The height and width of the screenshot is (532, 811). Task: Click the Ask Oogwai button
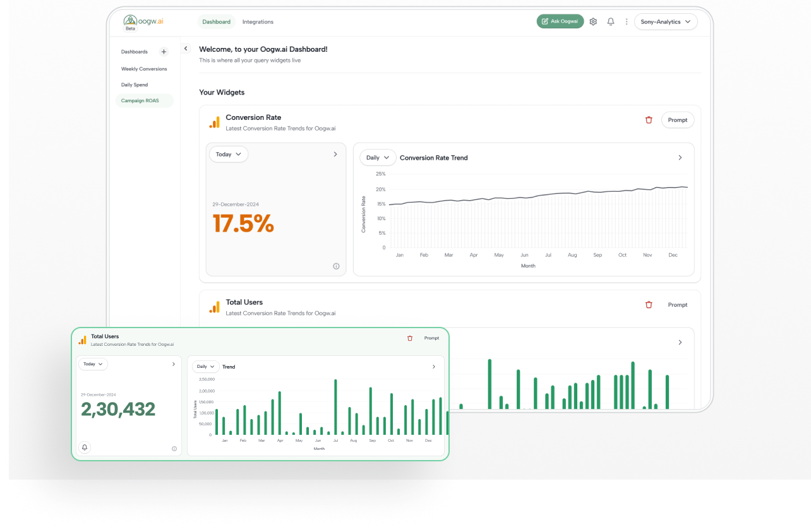point(560,21)
